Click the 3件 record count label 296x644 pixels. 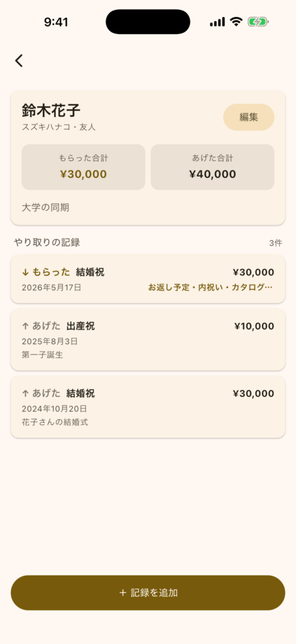(x=275, y=243)
